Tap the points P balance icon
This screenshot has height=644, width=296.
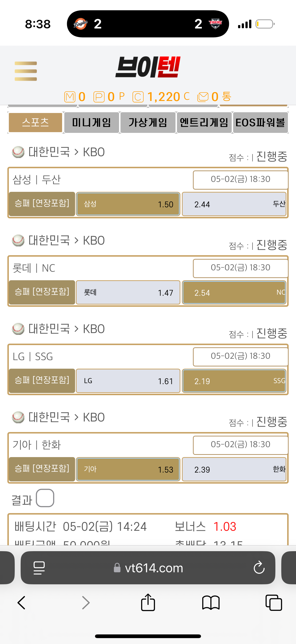pyautogui.click(x=99, y=97)
